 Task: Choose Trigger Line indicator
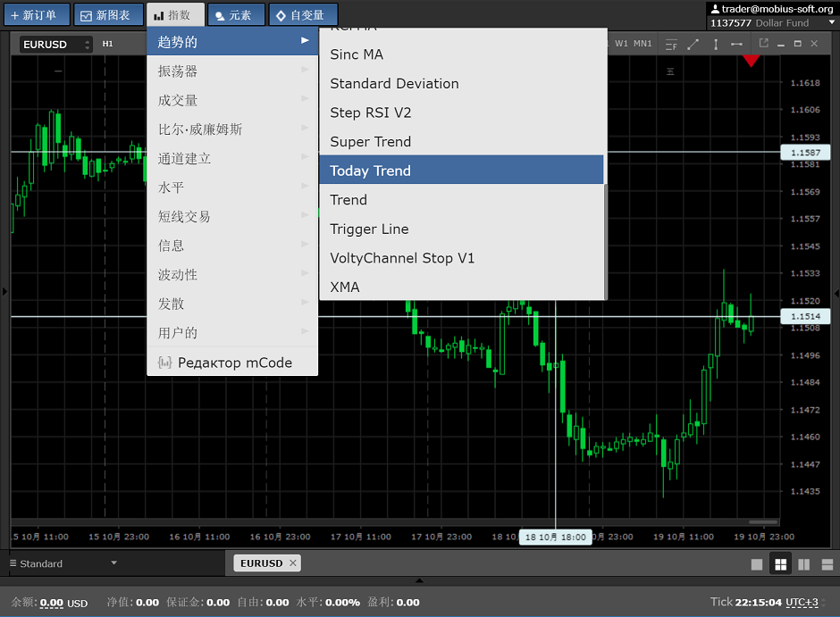(x=461, y=229)
